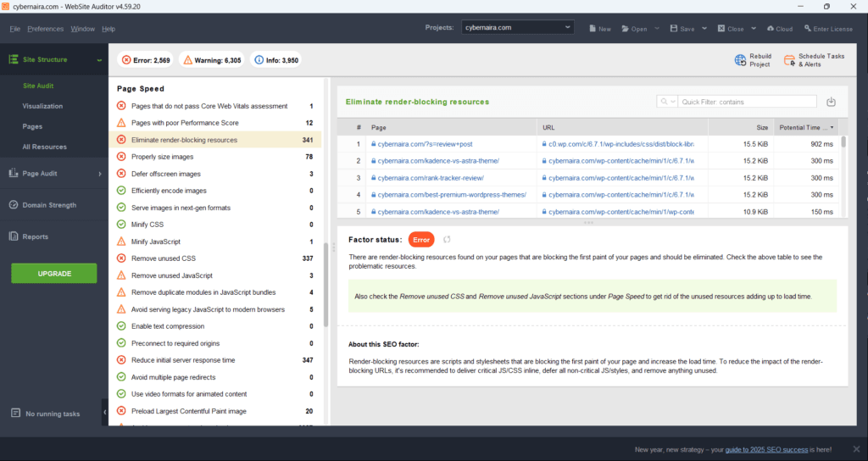The image size is (868, 461).
Task: Select Minify JavaScript factor
Action: tap(214, 242)
